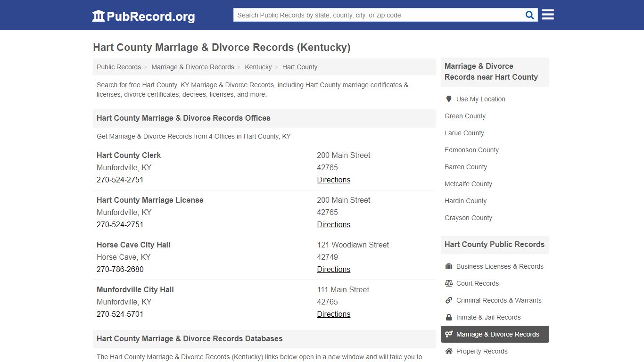
Task: Call Horse Cave City Hall number 270-786-2680
Action: click(x=120, y=269)
